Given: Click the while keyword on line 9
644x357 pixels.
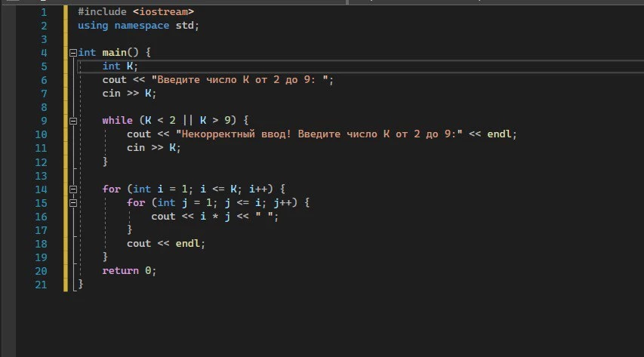Looking at the screenshot, I should pyautogui.click(x=118, y=120).
